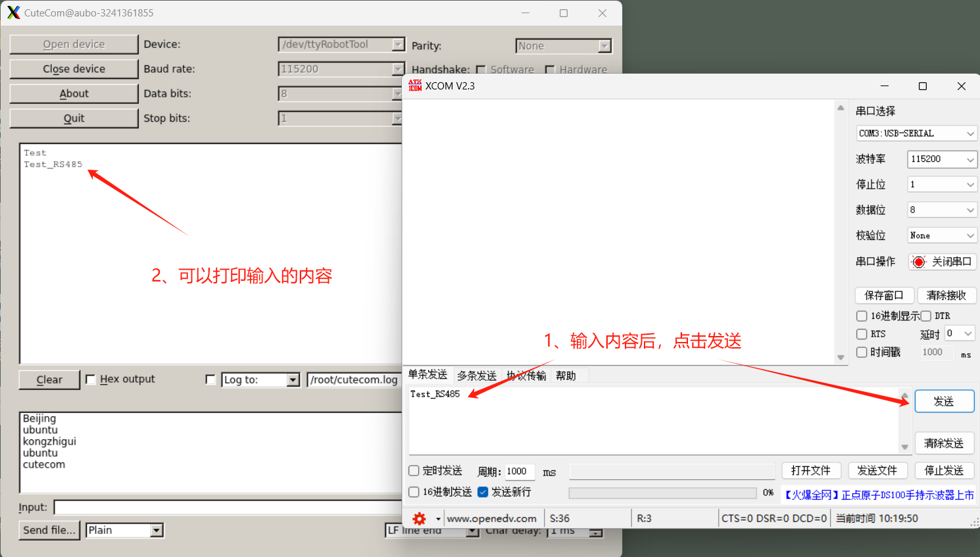Click the XCOM settings gear icon
Image resolution: width=980 pixels, height=557 pixels.
[420, 519]
